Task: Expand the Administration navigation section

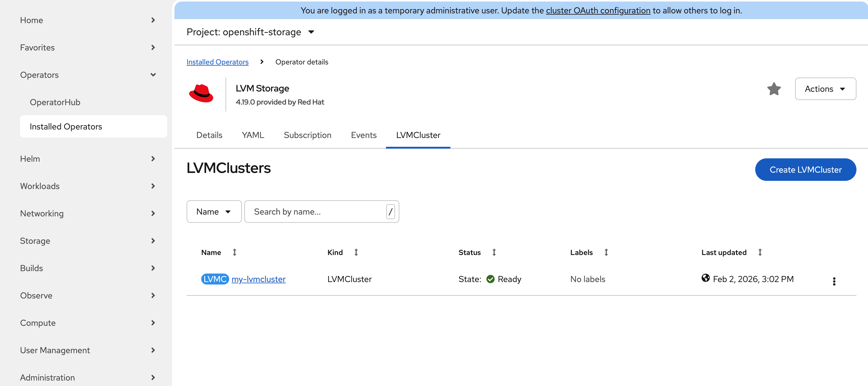Action: [88, 377]
